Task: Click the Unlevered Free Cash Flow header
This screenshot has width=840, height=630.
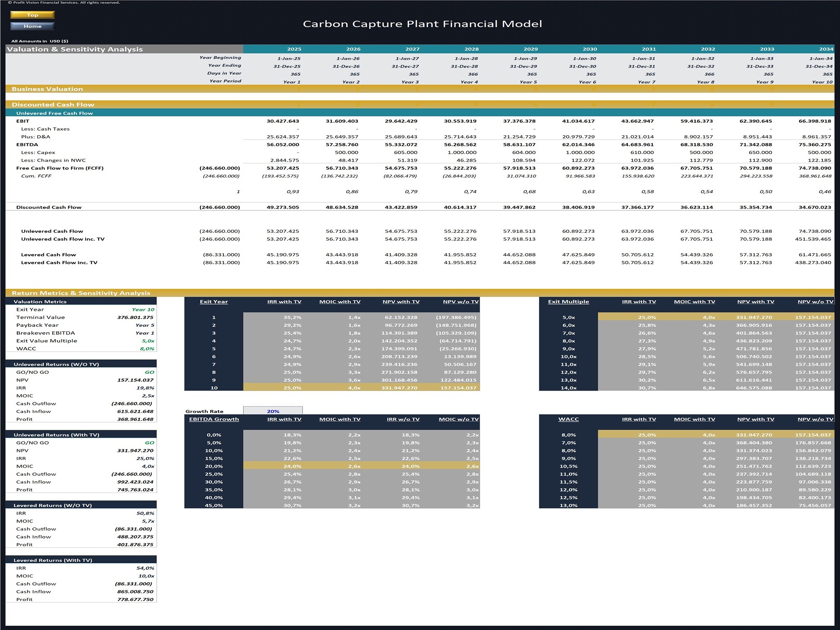Action: click(420, 113)
